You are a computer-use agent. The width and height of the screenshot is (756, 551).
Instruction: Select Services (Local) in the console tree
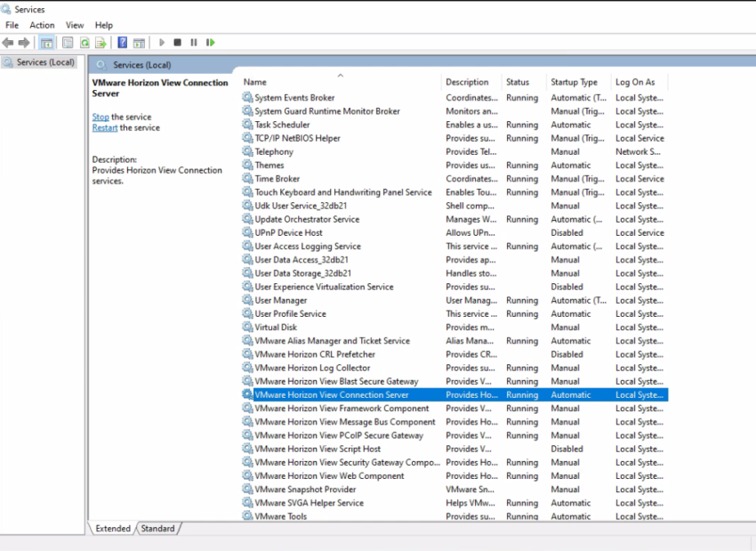[x=44, y=62]
